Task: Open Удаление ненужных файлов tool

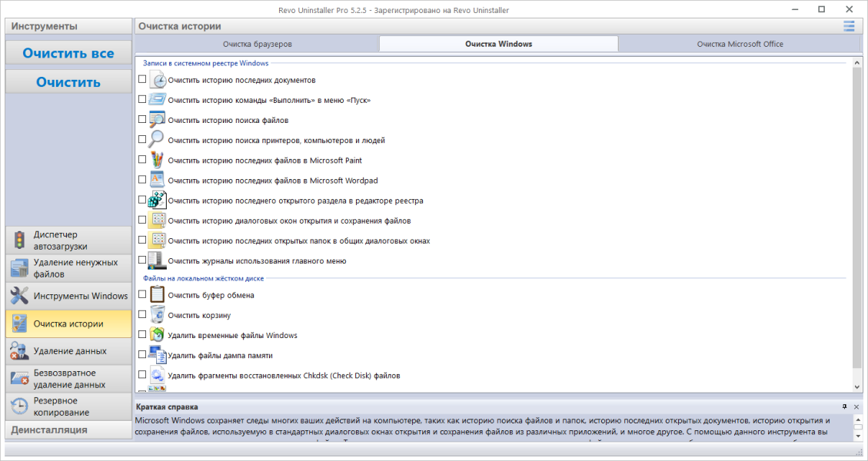Action: (68, 268)
